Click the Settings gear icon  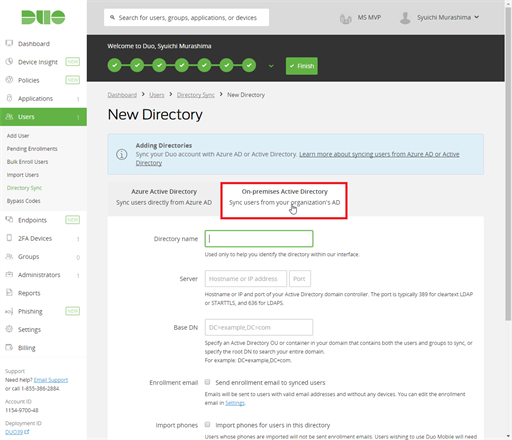[x=9, y=329]
